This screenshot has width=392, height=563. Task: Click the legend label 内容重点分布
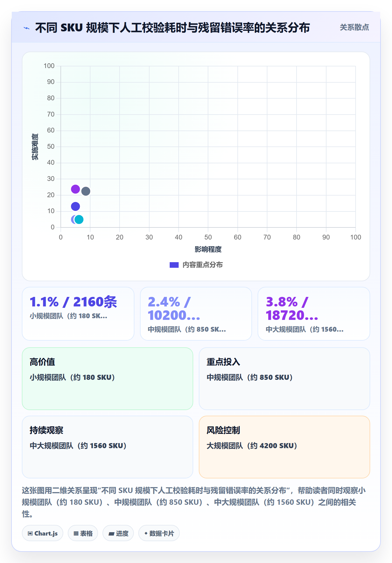(x=202, y=265)
